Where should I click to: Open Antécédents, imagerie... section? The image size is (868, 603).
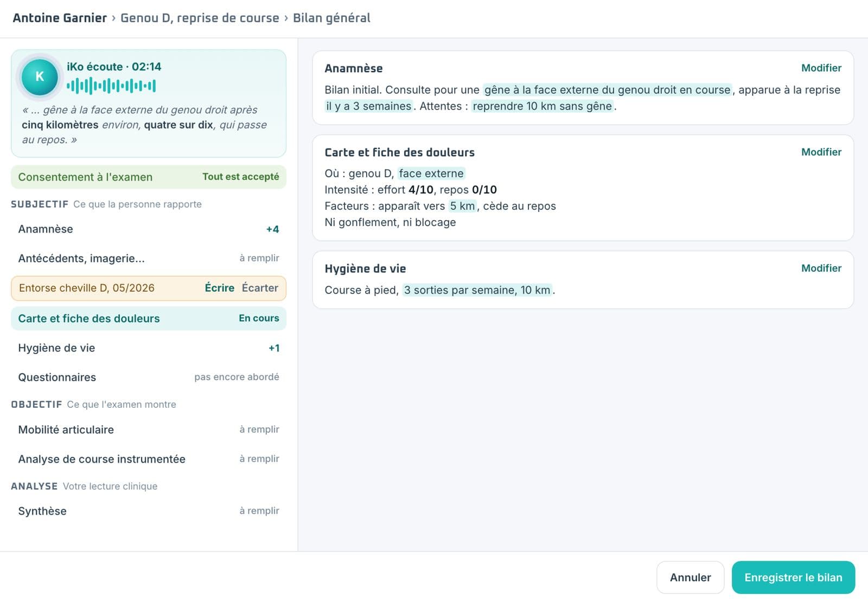point(149,258)
